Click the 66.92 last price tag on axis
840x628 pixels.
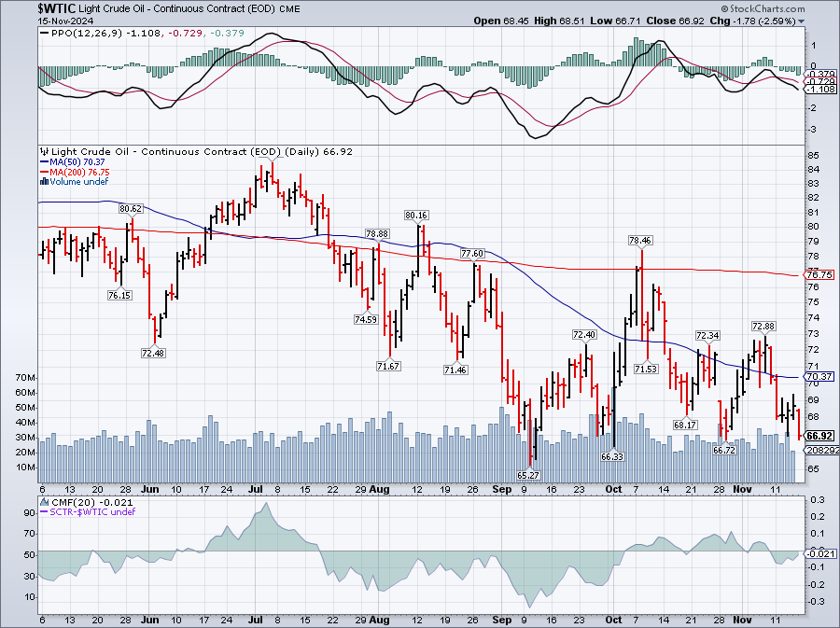pyautogui.click(x=819, y=436)
